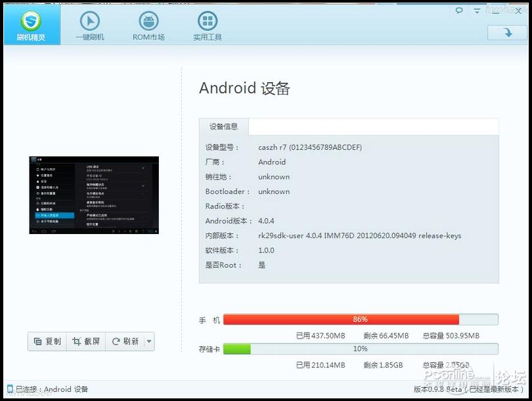532x401 pixels.
Task: Click the 已连接 Android 设备 connection status
Action: tap(51, 389)
